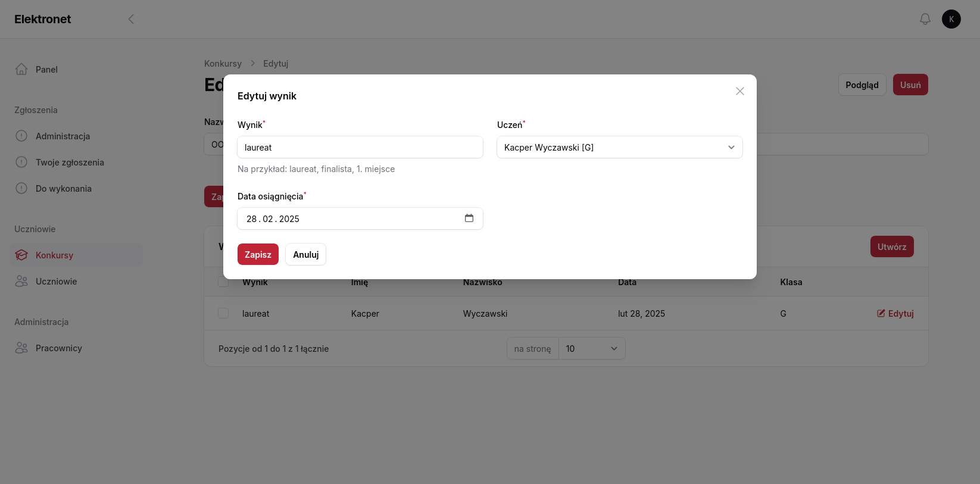Viewport: 980px width, 484px height.
Task: Collapse the sidebar with the chevron arrow
Action: pyautogui.click(x=131, y=19)
